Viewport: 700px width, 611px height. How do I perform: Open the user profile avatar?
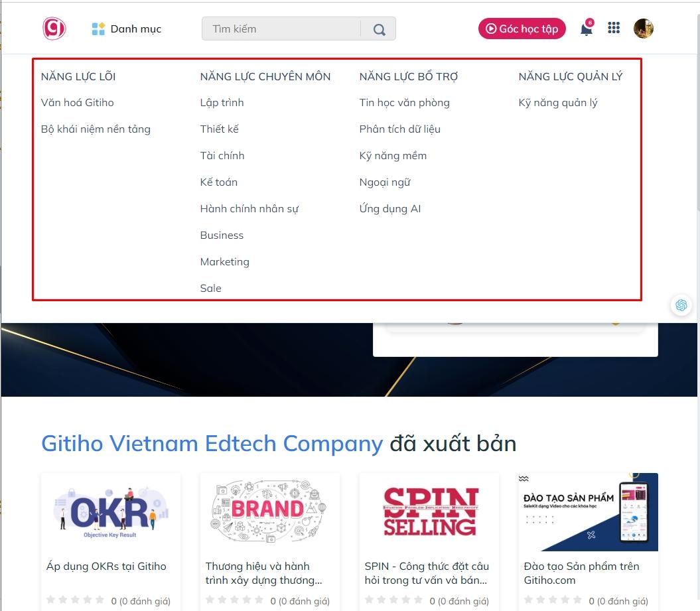(644, 29)
